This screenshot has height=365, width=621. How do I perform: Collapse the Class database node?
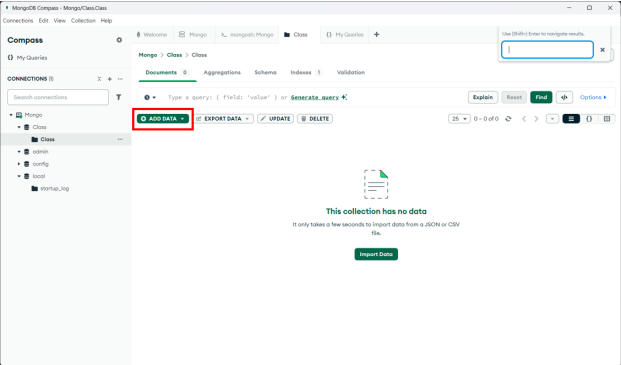19,127
